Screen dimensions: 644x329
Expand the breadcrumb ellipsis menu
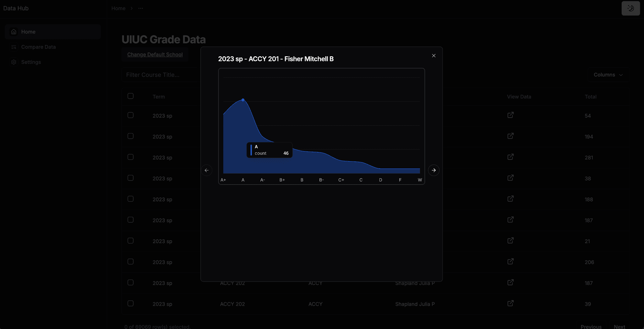[x=141, y=8]
